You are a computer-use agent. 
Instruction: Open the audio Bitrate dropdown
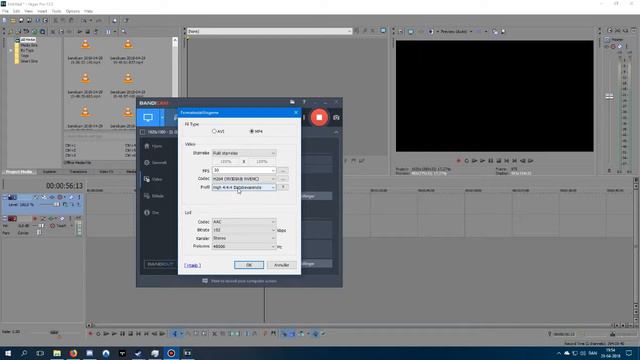point(244,230)
